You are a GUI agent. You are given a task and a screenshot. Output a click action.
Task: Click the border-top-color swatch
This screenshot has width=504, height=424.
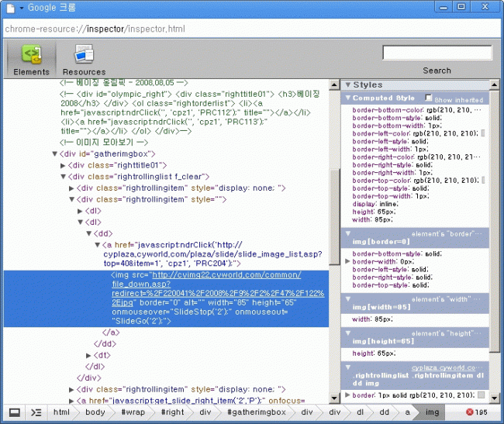point(483,180)
